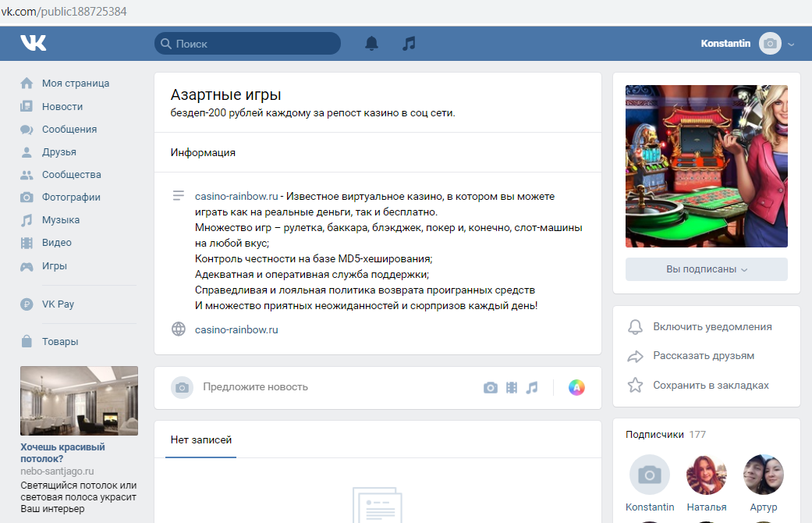
Task: Open Сообщения in sidebar
Action: 69,129
